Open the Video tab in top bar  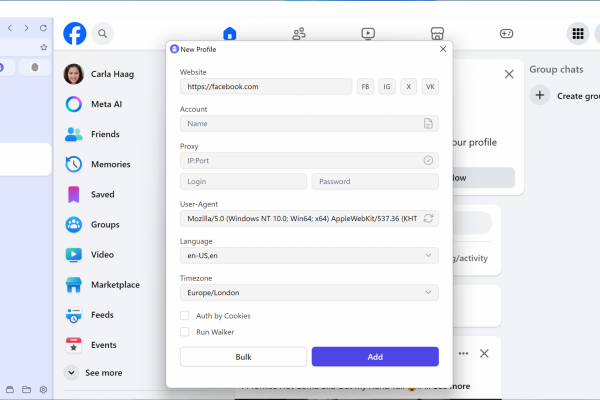click(368, 34)
